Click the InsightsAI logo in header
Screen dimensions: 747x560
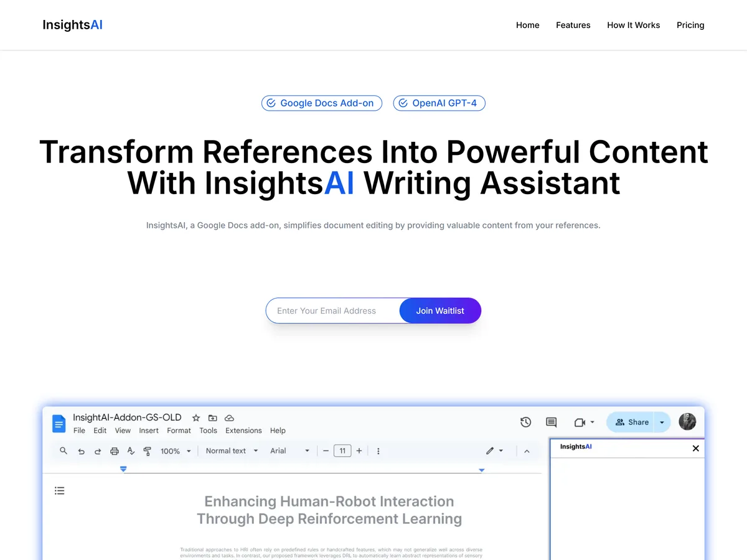[72, 25]
